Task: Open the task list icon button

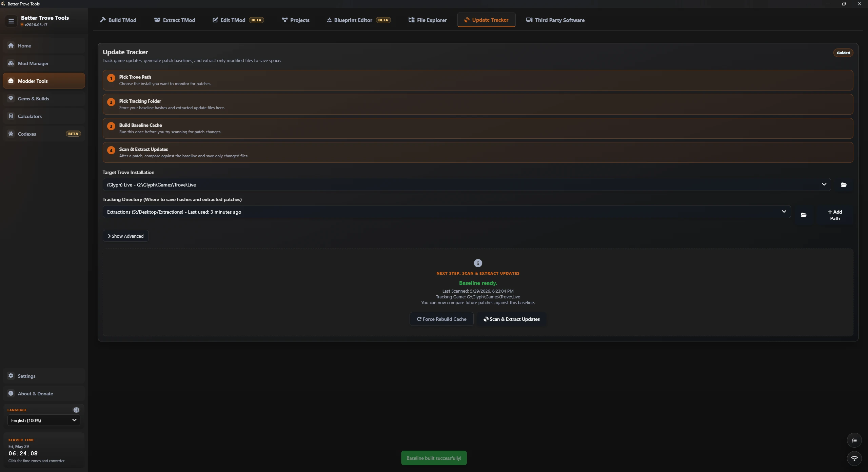Action: (854, 440)
